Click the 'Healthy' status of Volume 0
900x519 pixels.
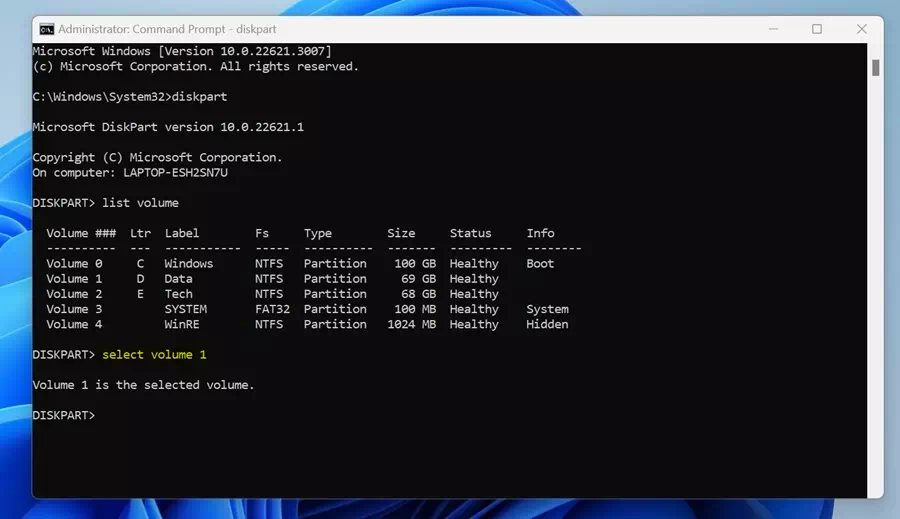click(x=474, y=264)
